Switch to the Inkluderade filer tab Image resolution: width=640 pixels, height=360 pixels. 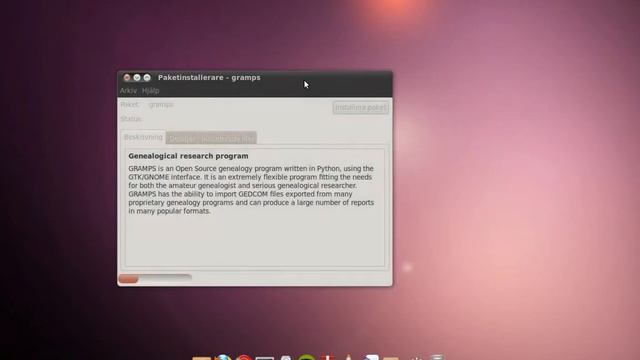click(x=228, y=139)
